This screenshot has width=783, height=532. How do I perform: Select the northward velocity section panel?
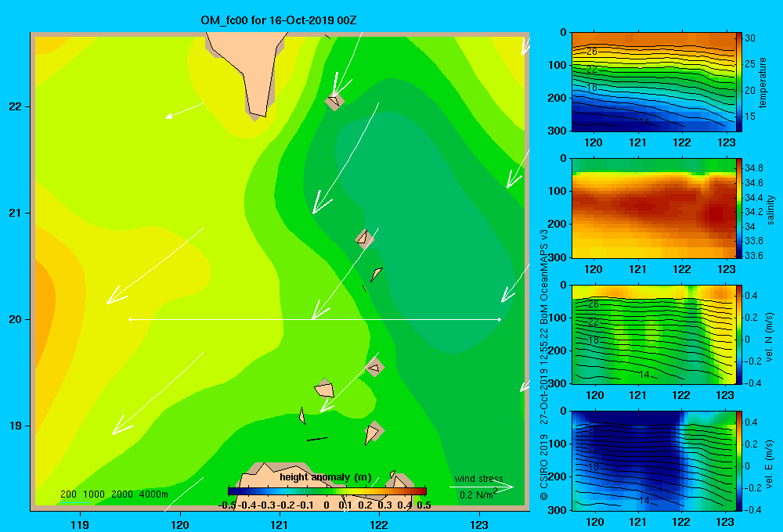pos(654,334)
